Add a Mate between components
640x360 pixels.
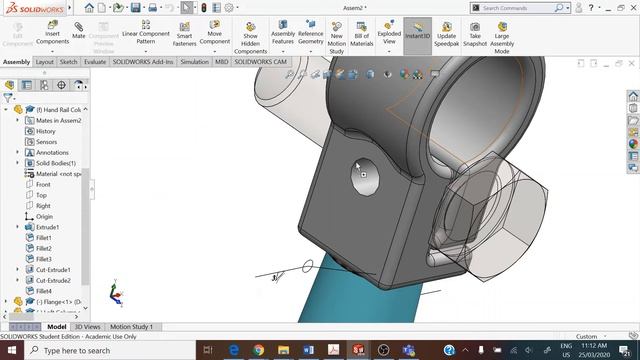(x=79, y=31)
